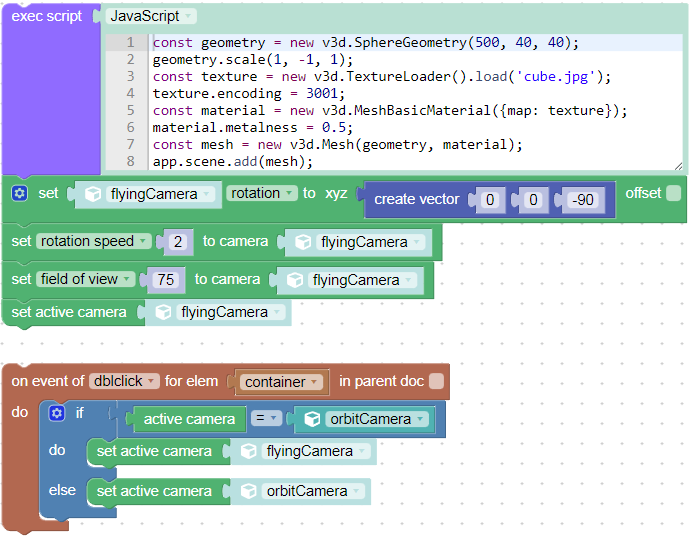This screenshot has width=693, height=537.
Task: Select the on event of block header
Action: click(225, 381)
